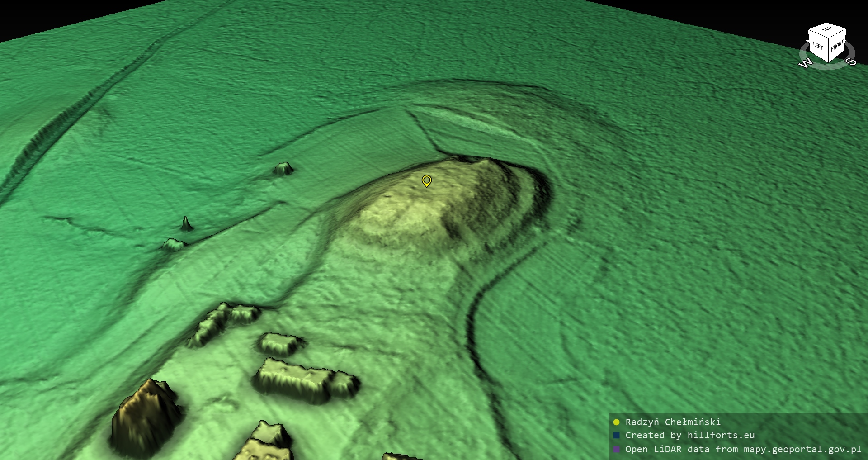Image resolution: width=868 pixels, height=460 pixels.
Task: Open the 'Created by hillforts.eu' link
Action: coord(690,436)
